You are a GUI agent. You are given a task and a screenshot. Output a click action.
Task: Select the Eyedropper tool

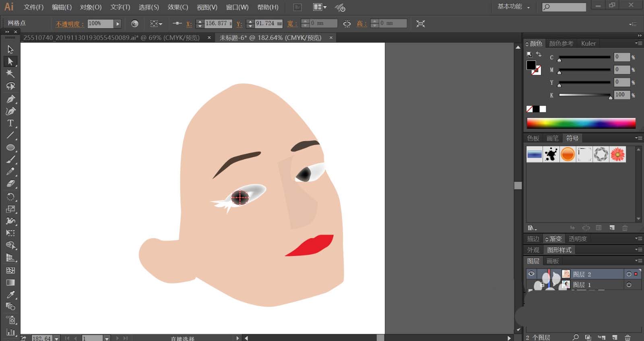pos(10,295)
